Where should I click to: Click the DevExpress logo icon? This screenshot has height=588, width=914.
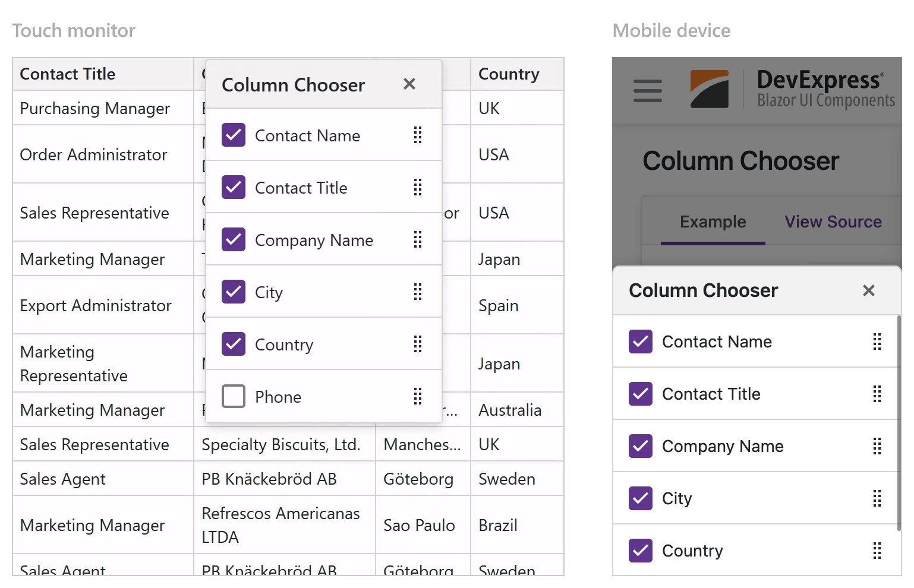(708, 88)
